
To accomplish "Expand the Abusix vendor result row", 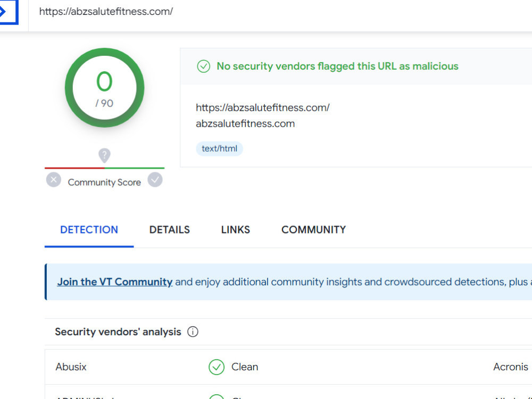I will coord(71,367).
